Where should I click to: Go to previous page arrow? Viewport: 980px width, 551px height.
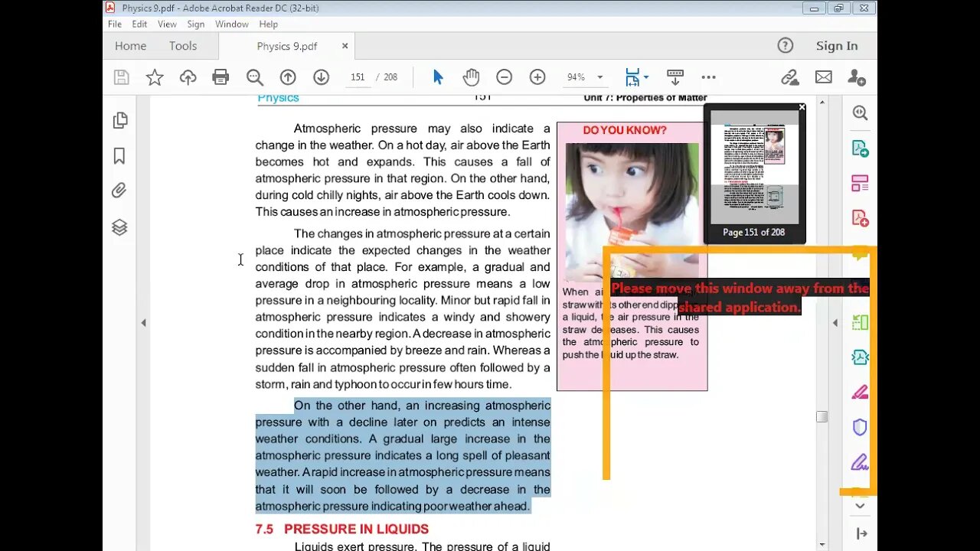[288, 77]
